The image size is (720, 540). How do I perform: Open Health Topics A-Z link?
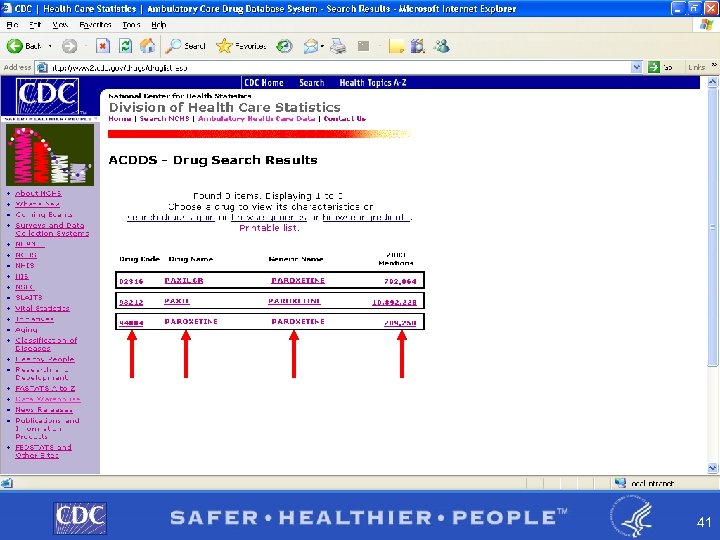pyautogui.click(x=372, y=83)
